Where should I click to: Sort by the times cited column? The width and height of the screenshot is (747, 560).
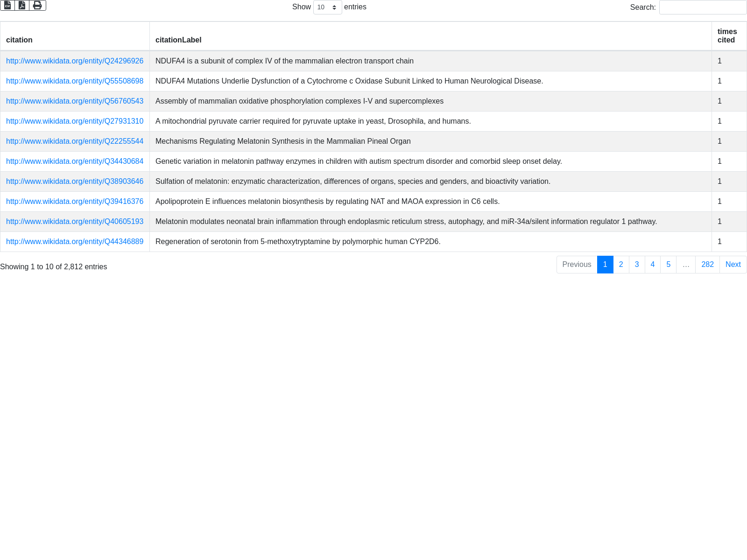coord(727,36)
